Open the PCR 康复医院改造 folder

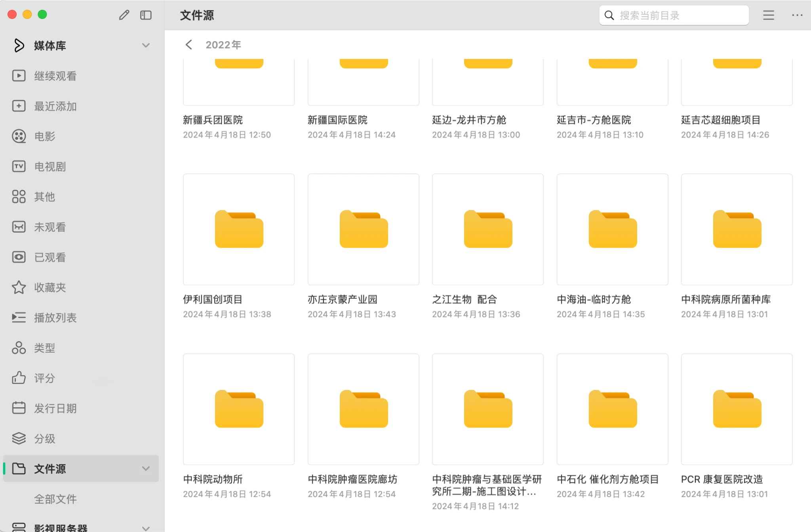(737, 409)
